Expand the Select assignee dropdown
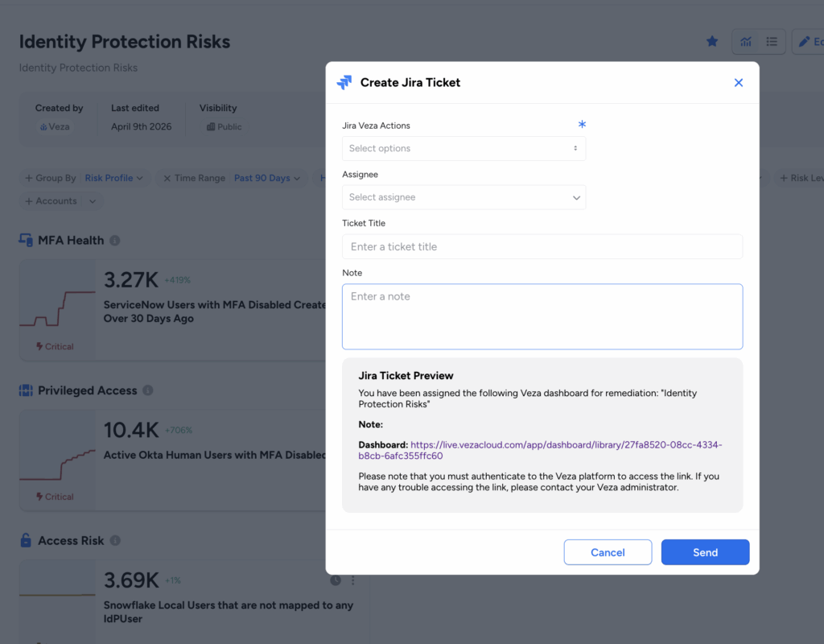 pos(463,197)
